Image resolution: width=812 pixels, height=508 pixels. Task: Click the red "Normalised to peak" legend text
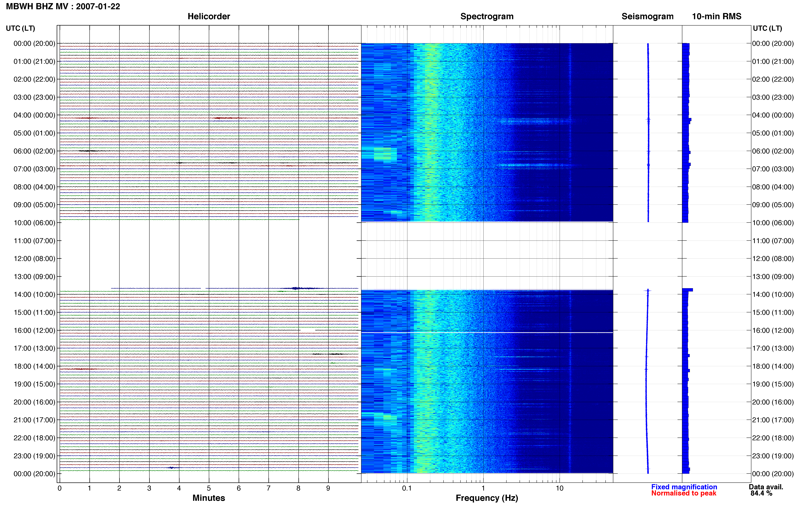coord(684,493)
